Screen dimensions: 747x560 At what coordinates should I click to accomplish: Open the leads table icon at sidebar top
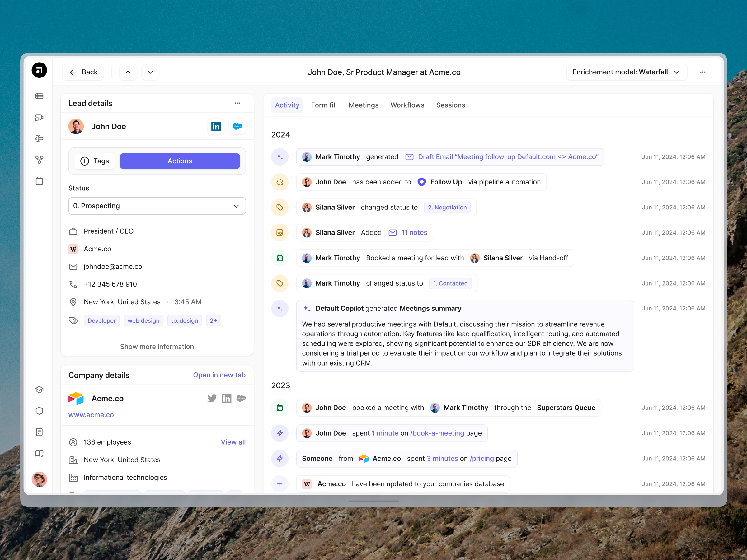(x=40, y=96)
